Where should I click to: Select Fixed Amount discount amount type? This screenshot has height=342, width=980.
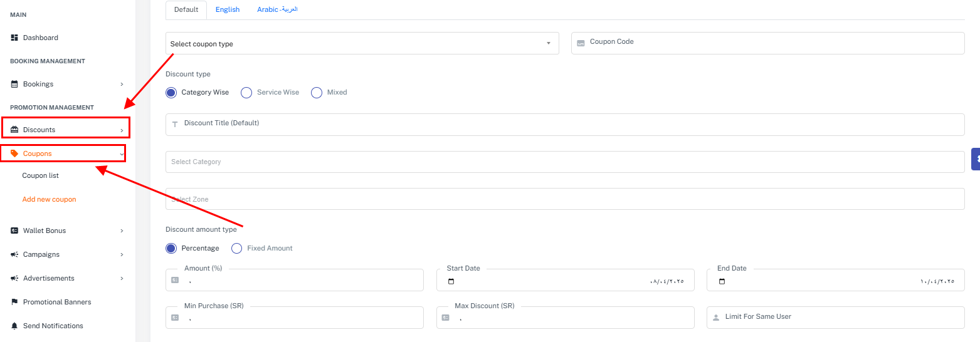(237, 248)
